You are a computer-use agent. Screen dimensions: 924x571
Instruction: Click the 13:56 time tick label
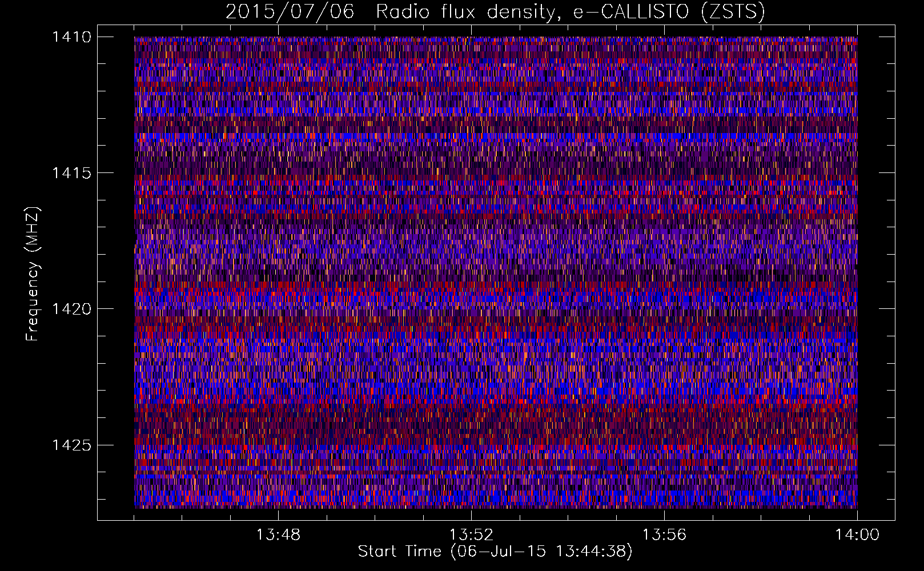pos(664,535)
